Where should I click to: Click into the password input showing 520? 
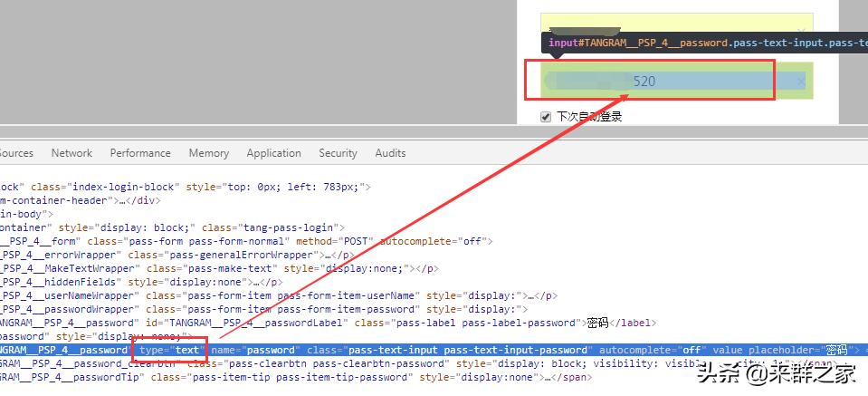point(675,81)
